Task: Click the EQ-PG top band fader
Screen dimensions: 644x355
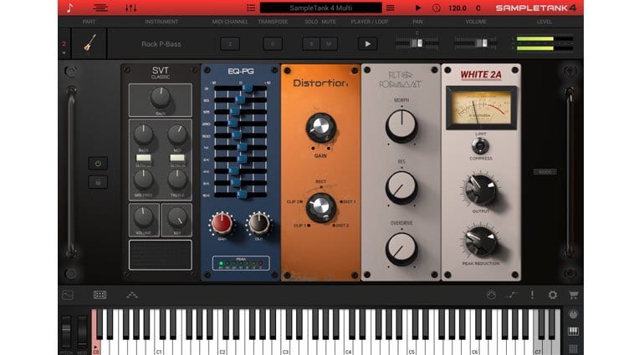Action: 248,89
